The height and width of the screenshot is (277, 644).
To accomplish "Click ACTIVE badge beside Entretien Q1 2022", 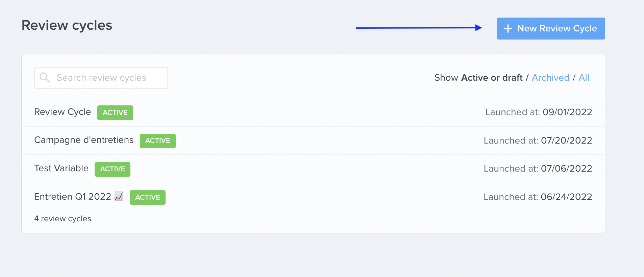I will [148, 197].
